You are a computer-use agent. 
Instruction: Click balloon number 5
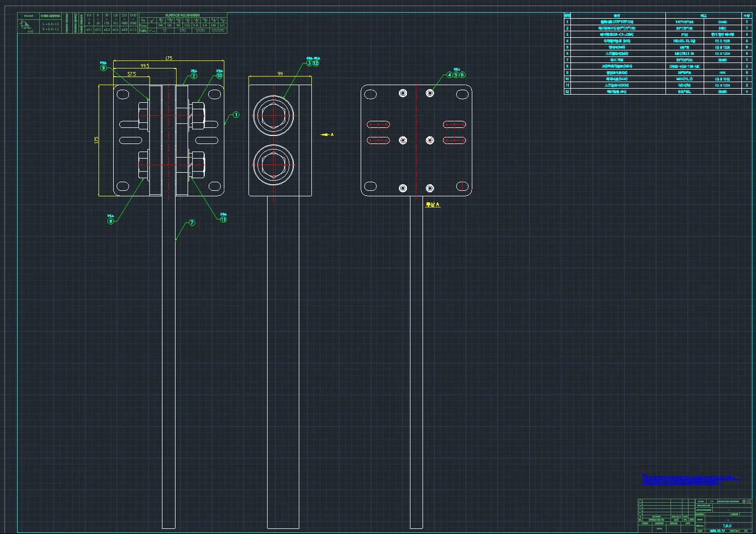pyautogui.click(x=456, y=75)
